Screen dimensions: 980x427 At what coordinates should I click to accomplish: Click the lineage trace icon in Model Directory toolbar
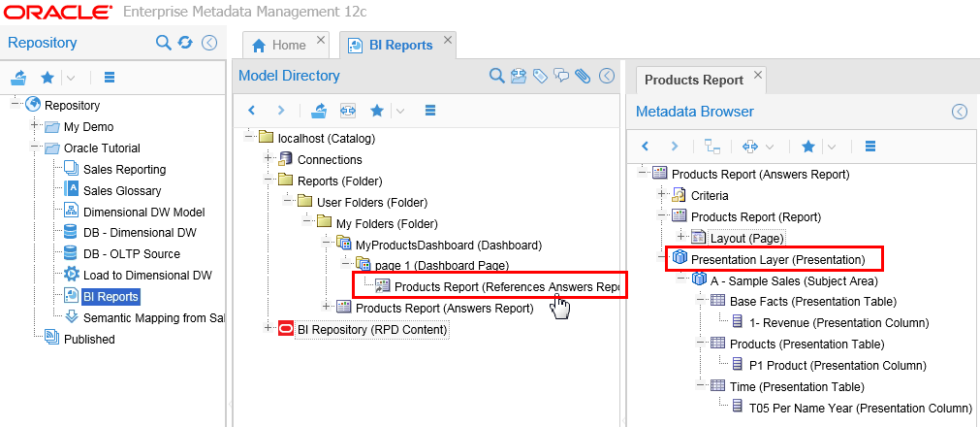(347, 111)
